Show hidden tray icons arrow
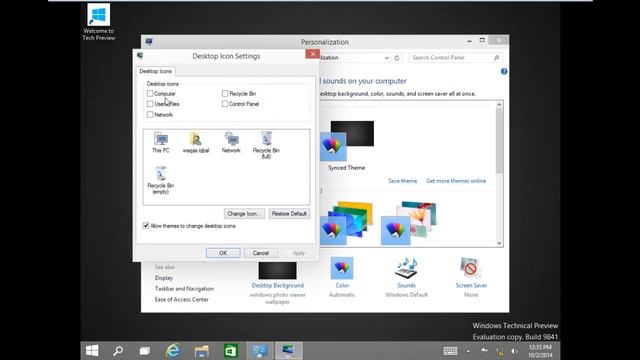Image resolution: width=640 pixels, height=360 pixels. pos(468,351)
